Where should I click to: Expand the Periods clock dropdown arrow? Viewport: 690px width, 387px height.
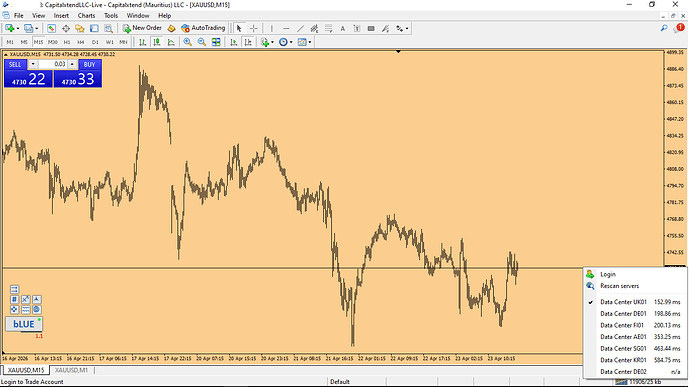click(291, 42)
